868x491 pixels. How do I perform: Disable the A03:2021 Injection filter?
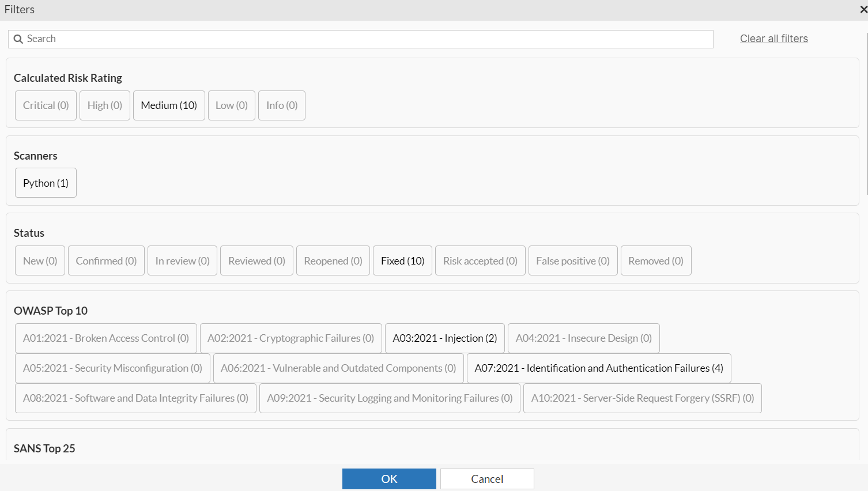click(x=444, y=338)
